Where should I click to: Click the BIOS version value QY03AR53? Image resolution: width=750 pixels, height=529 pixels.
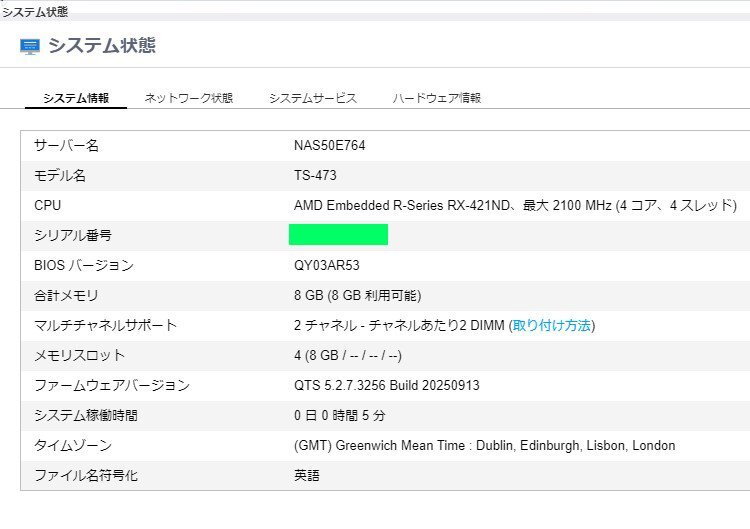pos(326,265)
